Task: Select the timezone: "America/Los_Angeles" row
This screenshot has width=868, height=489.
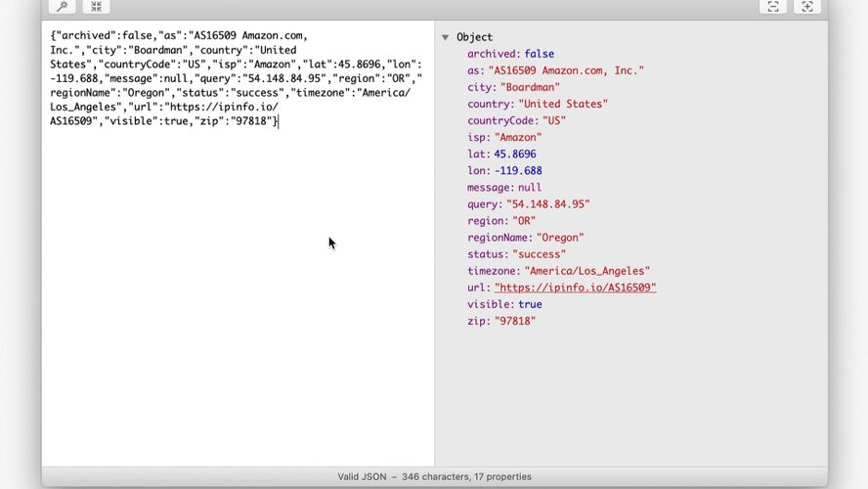Action: point(558,270)
